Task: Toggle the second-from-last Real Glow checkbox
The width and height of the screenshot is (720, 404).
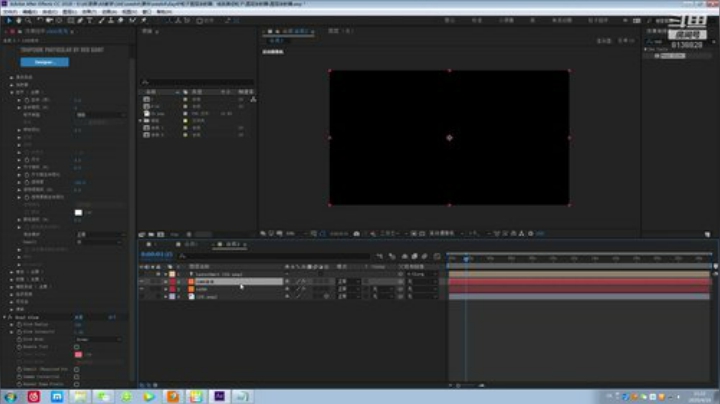Action: click(x=77, y=376)
